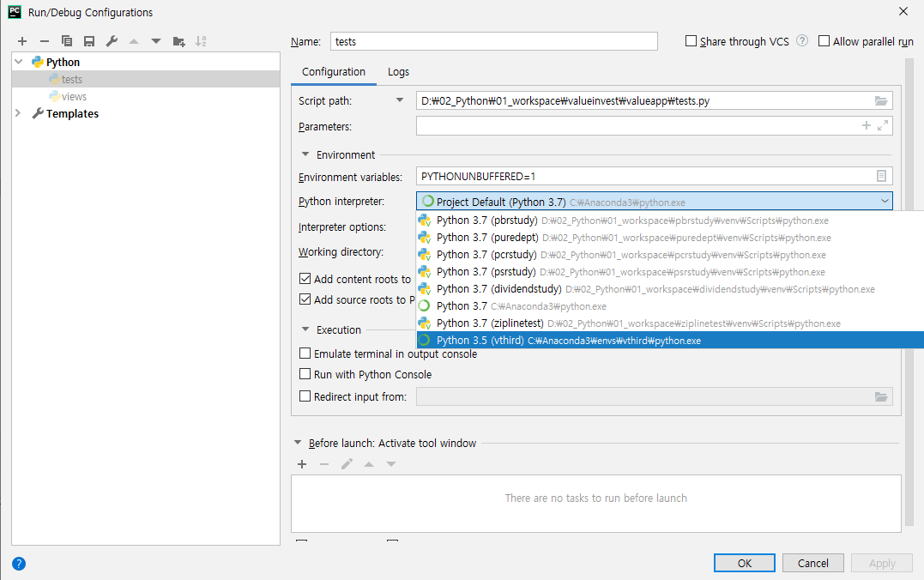The width and height of the screenshot is (924, 580).
Task: Choose Python 3.5 (vthird) interpreter
Action: 670,340
